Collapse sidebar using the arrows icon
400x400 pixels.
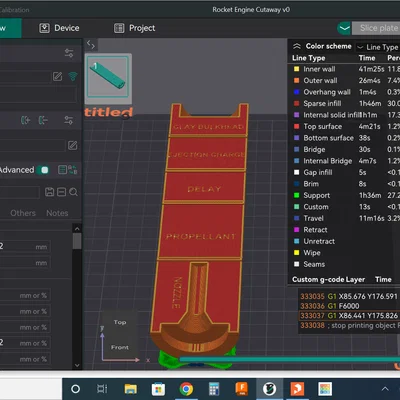[x=91, y=44]
